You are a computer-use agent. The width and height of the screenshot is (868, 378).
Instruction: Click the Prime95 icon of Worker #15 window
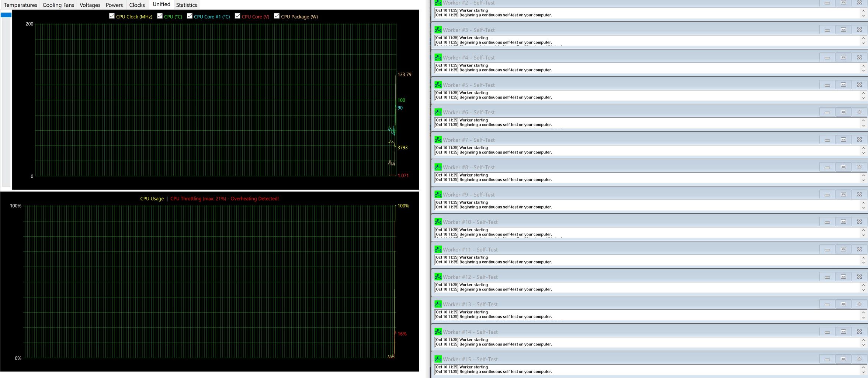pyautogui.click(x=438, y=359)
